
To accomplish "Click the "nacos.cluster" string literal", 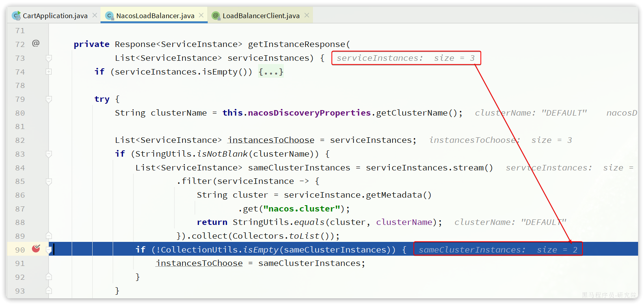I will 302,209.
